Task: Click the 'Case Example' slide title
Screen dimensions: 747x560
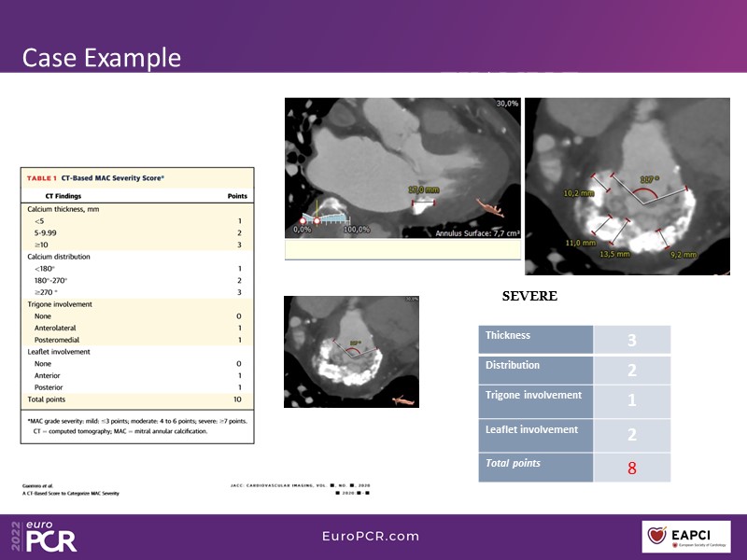Action: click(x=102, y=58)
